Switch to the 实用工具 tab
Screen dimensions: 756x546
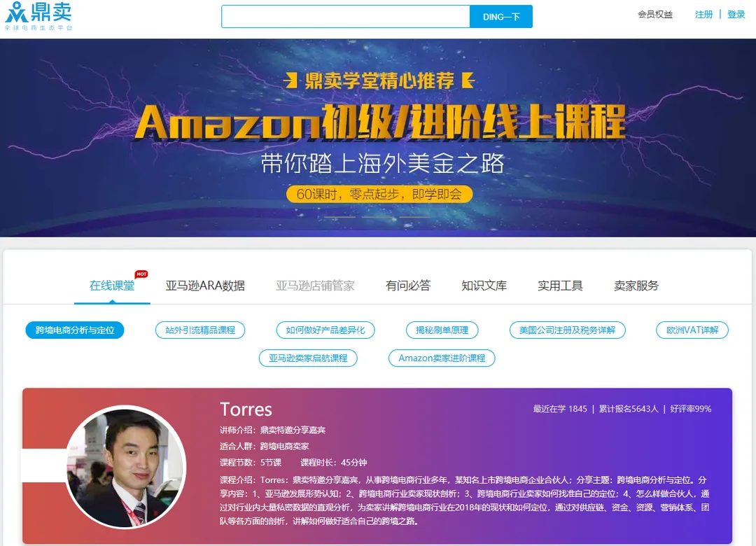[x=560, y=286]
